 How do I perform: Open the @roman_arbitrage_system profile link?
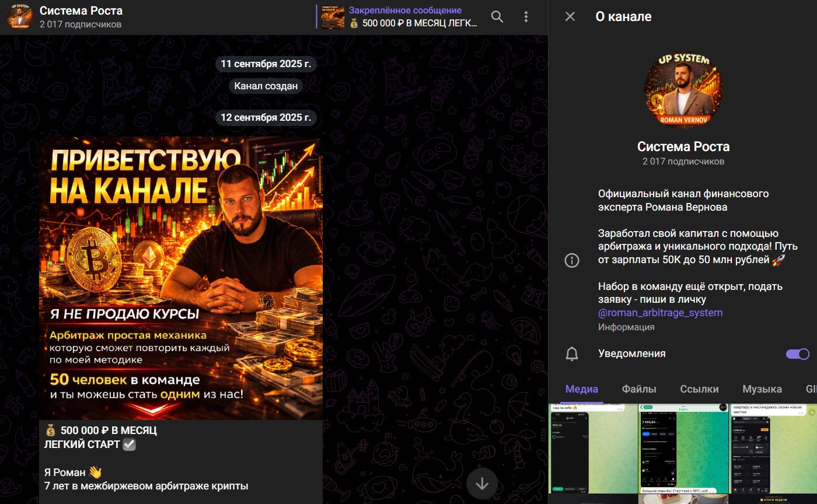click(x=661, y=313)
